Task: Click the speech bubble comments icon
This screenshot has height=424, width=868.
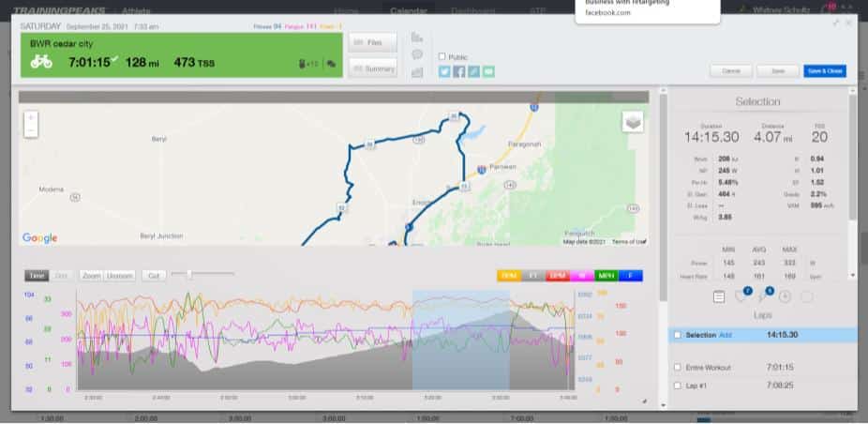Action: tap(417, 54)
